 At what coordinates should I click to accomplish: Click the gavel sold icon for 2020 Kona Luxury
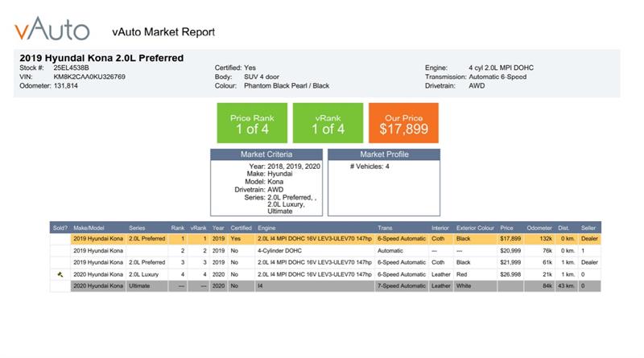(x=60, y=274)
